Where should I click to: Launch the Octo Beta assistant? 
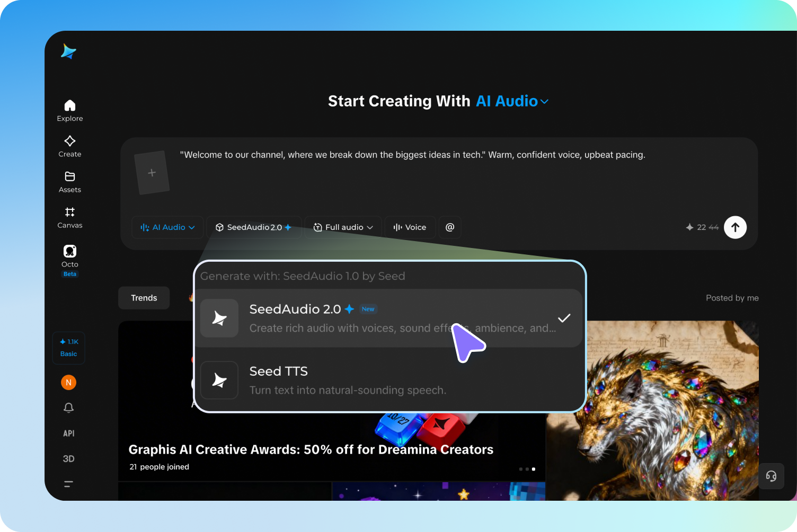[70, 260]
